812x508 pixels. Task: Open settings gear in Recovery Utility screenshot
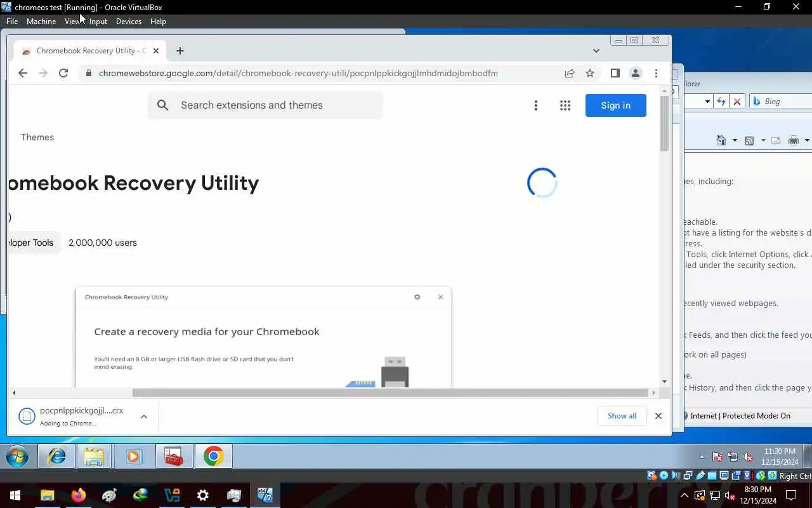click(417, 297)
